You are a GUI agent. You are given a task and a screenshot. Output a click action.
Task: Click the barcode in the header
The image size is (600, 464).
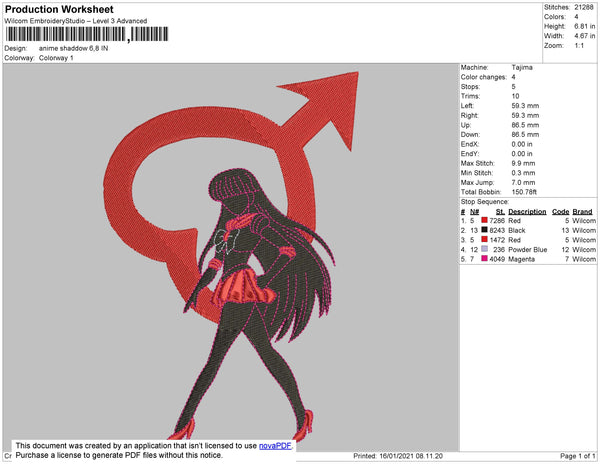87,34
